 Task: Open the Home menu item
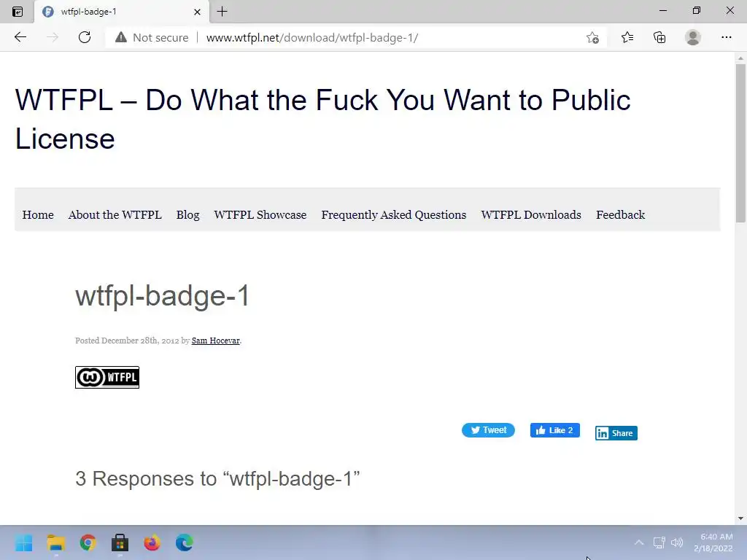(38, 215)
